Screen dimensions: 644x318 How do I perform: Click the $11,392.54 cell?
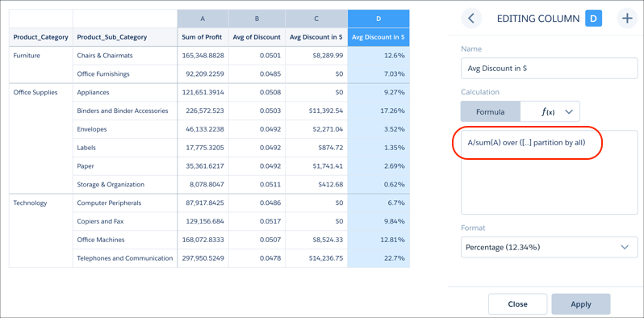(x=316, y=111)
